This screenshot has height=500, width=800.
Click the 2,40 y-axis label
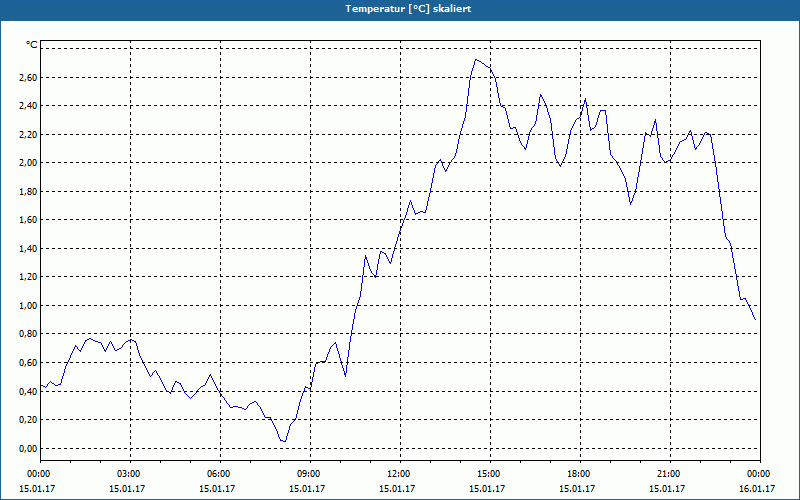29,106
